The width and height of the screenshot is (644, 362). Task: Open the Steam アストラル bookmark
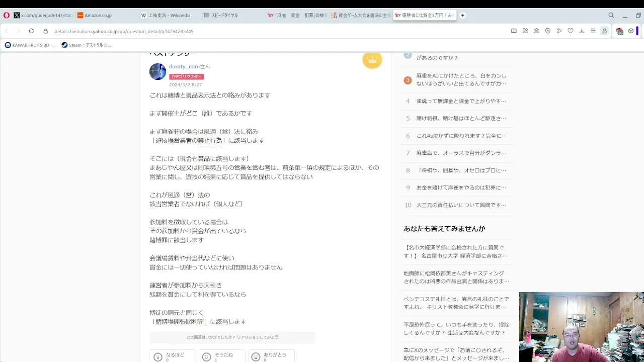coord(86,45)
